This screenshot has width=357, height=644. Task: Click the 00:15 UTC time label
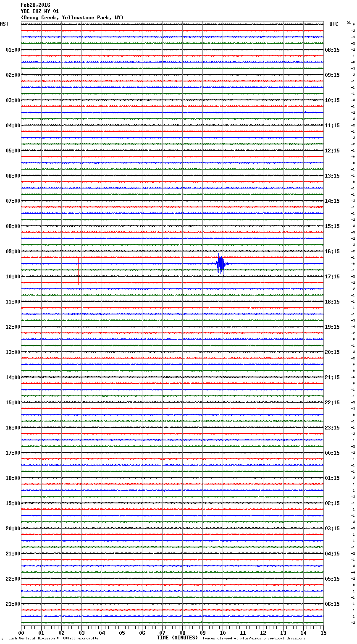pyautogui.click(x=332, y=453)
